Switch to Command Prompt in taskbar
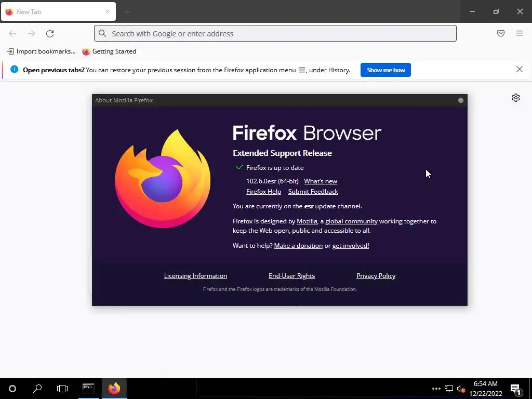The image size is (532, 399). pos(88,389)
